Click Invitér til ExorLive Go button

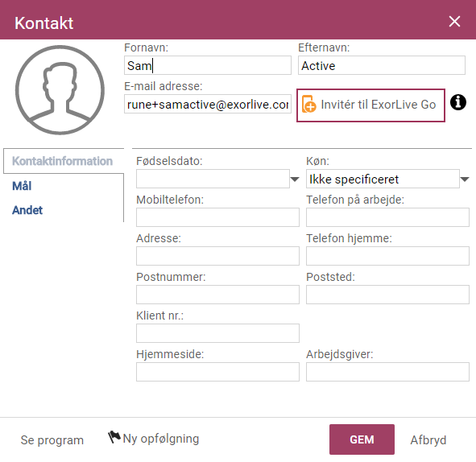pos(370,105)
